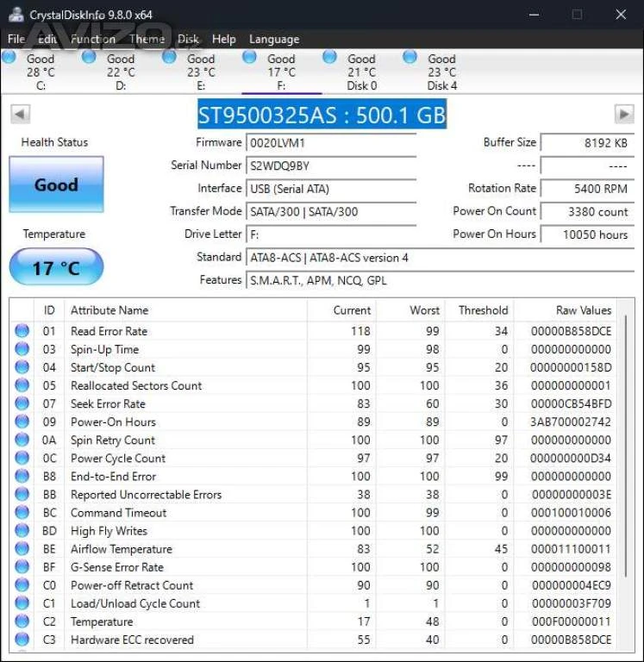Open the Theme menu
This screenshot has height=662, width=644.
pyautogui.click(x=147, y=39)
